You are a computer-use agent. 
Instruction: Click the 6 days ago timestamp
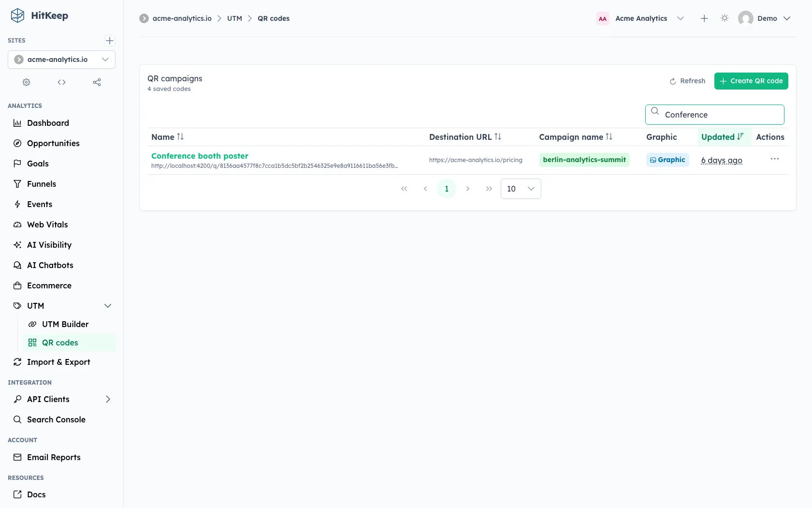coord(722,160)
